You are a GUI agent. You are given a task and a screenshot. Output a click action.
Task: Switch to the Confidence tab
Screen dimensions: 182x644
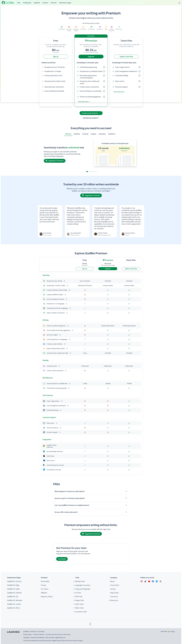click(111, 134)
